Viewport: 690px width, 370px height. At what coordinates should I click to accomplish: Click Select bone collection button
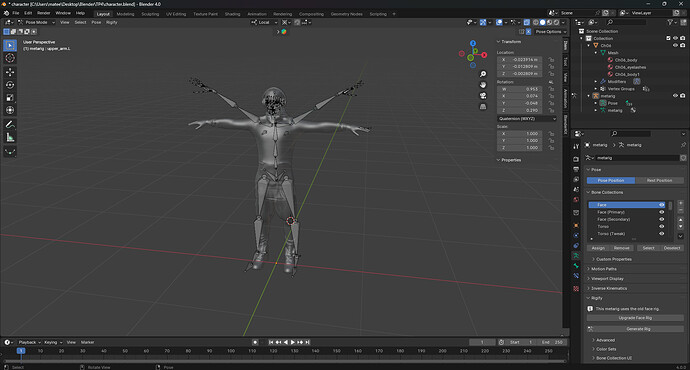(x=648, y=248)
